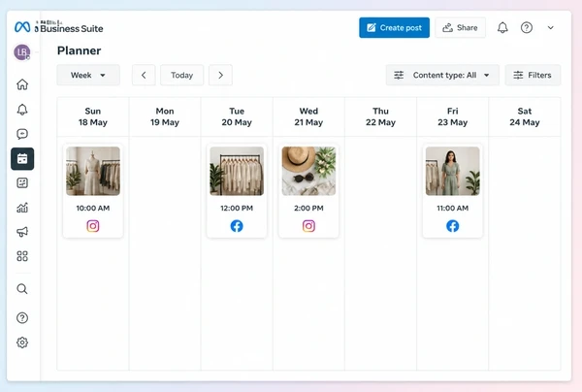Go to the previous week arrow
This screenshot has width=582, height=392.
(144, 75)
